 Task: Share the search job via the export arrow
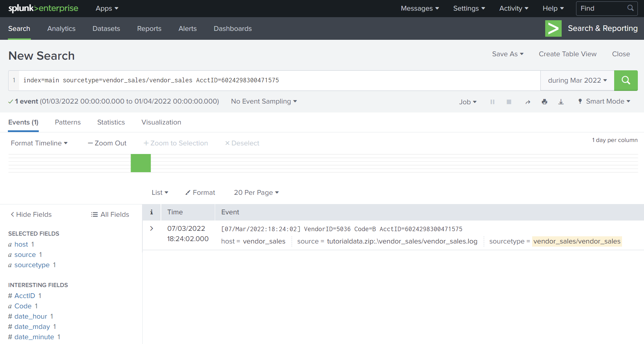(528, 102)
